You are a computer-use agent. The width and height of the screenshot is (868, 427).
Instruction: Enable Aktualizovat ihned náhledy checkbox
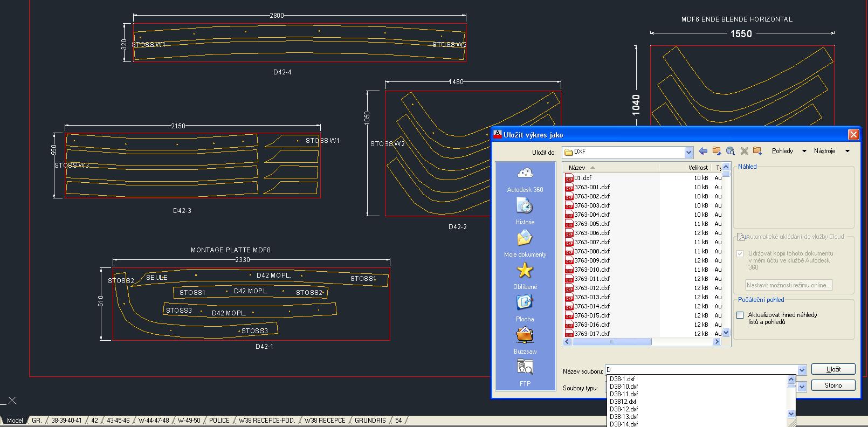pos(740,315)
